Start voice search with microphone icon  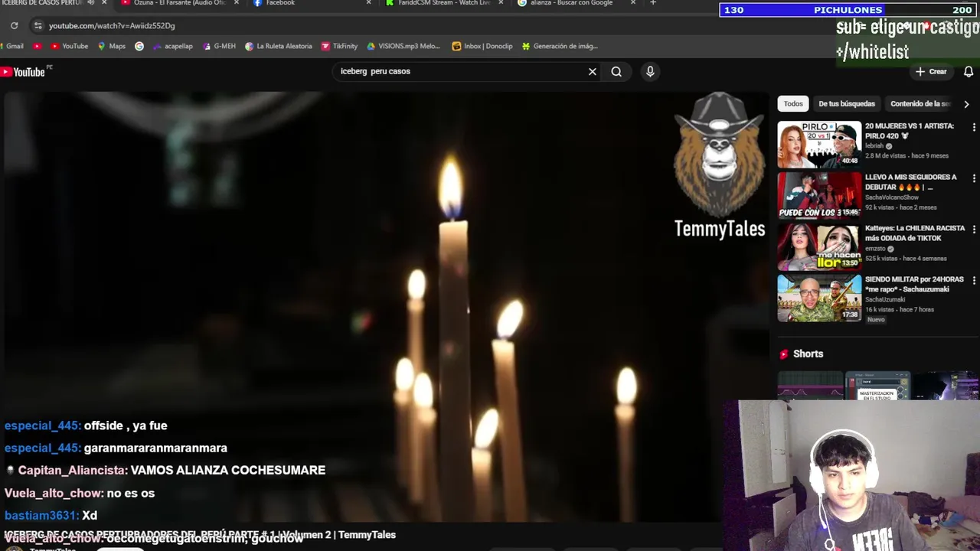click(x=650, y=71)
